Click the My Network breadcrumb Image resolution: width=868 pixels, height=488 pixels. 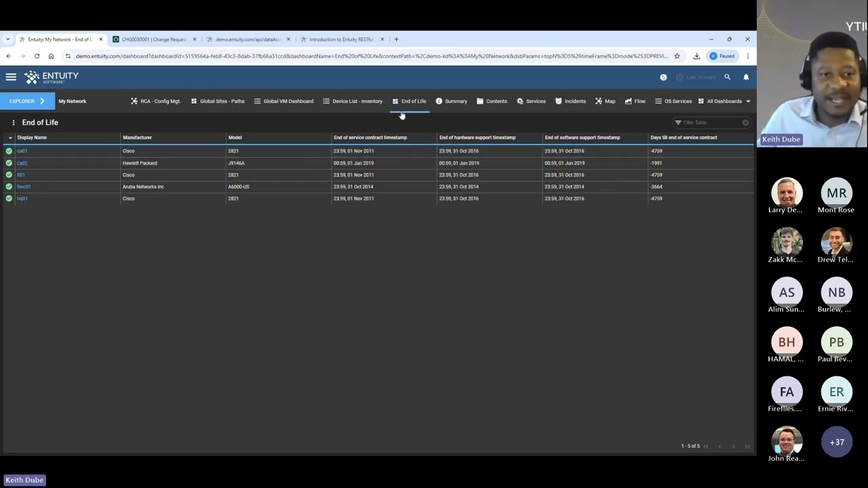(x=73, y=101)
